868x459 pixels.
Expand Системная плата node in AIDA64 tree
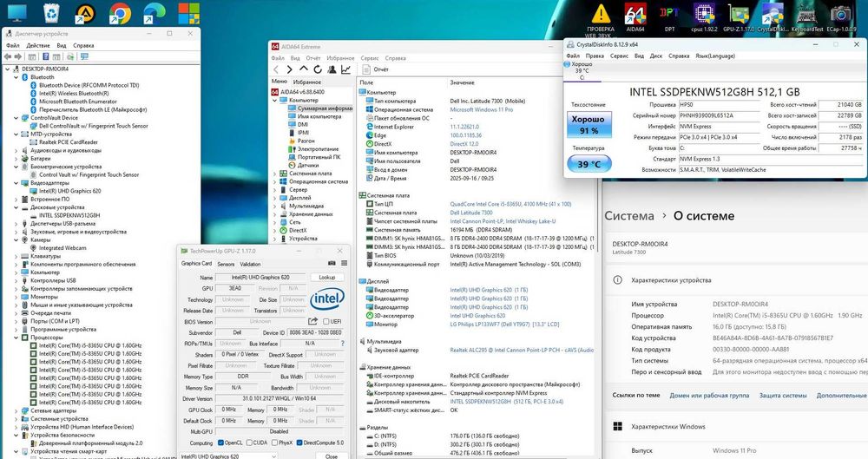click(274, 174)
